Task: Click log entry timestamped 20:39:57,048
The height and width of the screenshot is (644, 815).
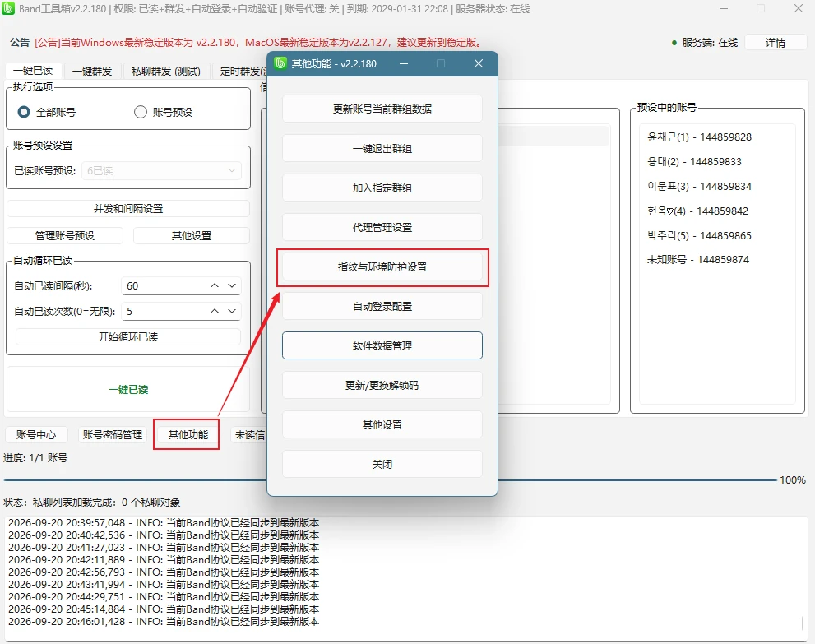Action: 164,522
